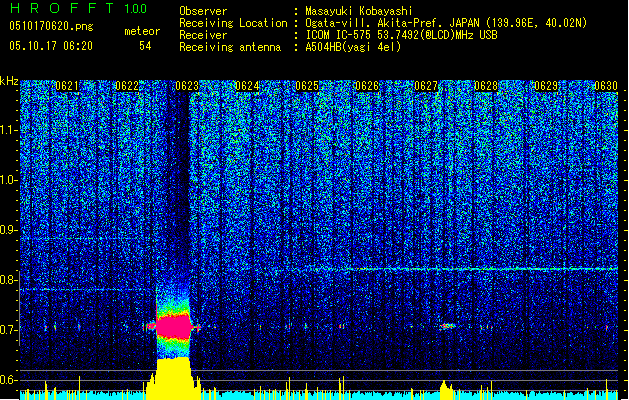This screenshot has width=629, height=400.
Task: Click the small echo near 0627
Action: tap(447, 325)
